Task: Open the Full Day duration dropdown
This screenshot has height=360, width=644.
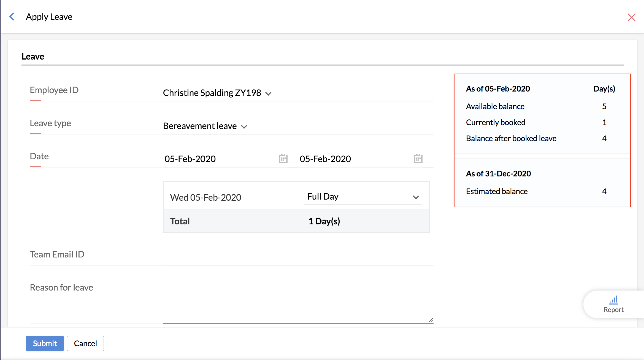Action: point(362,197)
